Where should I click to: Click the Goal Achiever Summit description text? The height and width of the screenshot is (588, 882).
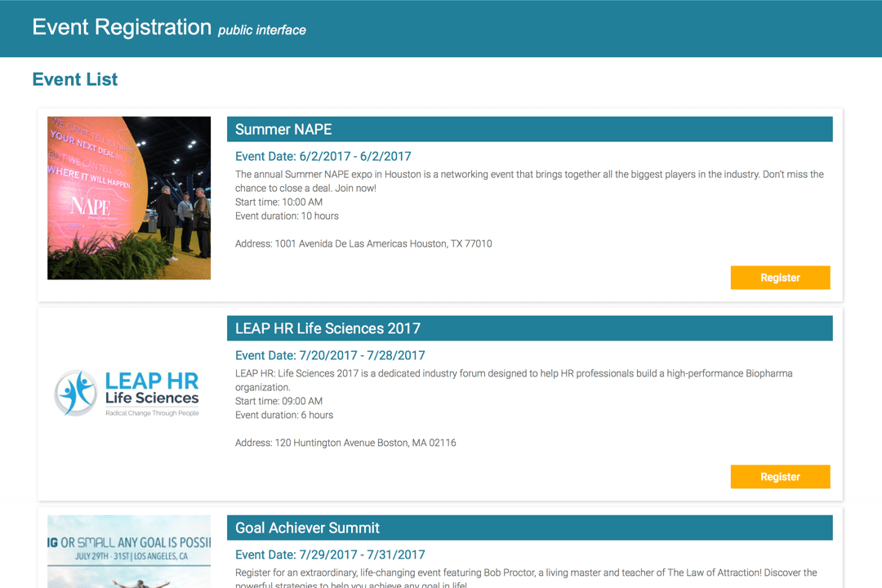click(x=526, y=573)
